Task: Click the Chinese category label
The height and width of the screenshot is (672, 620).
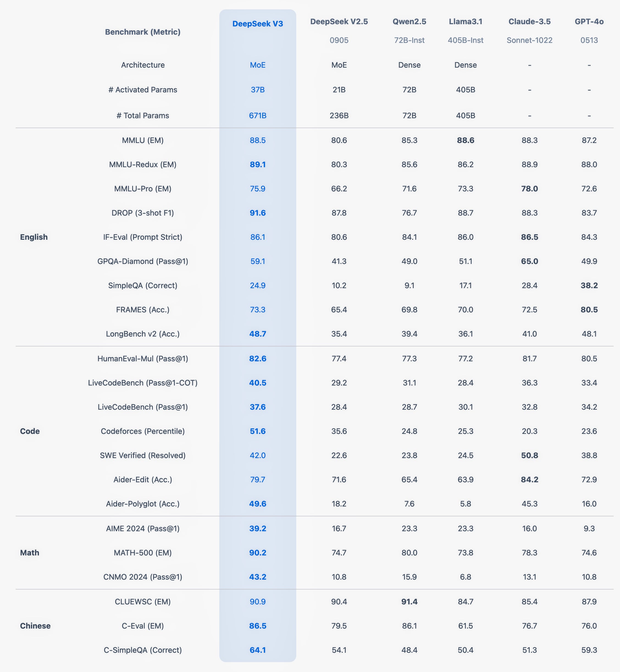Action: (x=35, y=626)
